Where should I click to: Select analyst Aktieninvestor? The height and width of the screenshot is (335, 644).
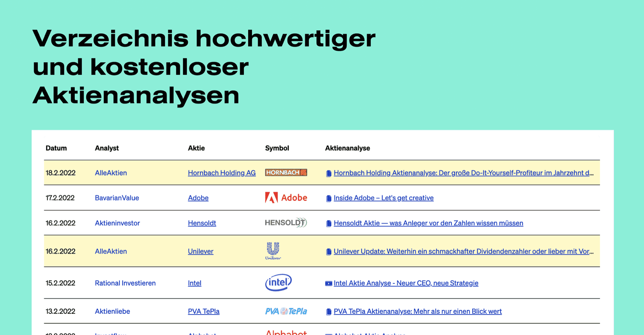click(117, 223)
